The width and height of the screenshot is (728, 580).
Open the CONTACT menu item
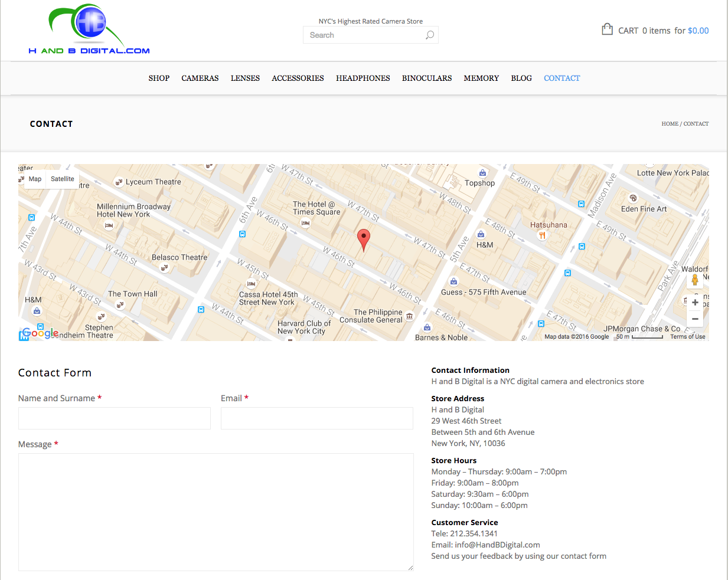pyautogui.click(x=562, y=78)
